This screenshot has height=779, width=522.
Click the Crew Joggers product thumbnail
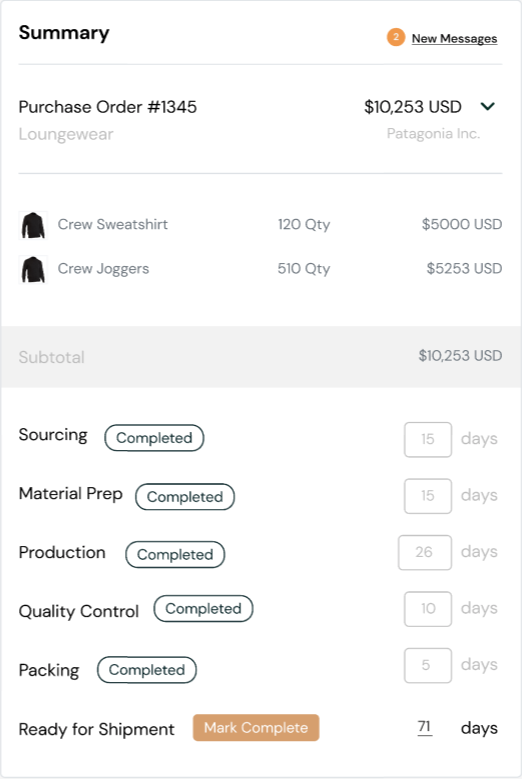coord(33,269)
